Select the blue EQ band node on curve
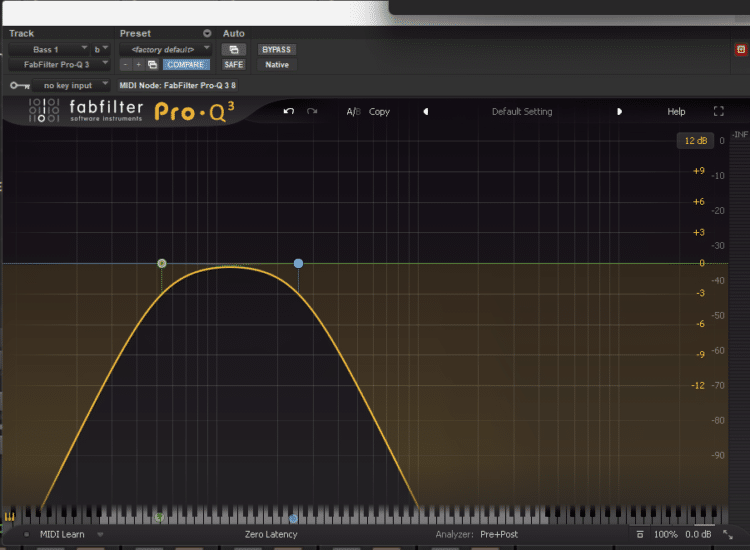Viewport: 750px width, 550px height. pos(298,263)
